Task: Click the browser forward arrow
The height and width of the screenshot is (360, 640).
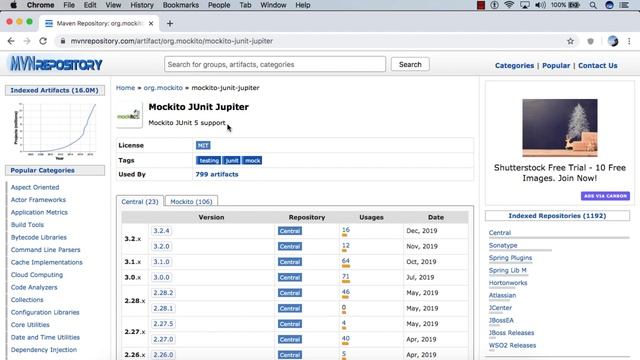Action: 27,41
